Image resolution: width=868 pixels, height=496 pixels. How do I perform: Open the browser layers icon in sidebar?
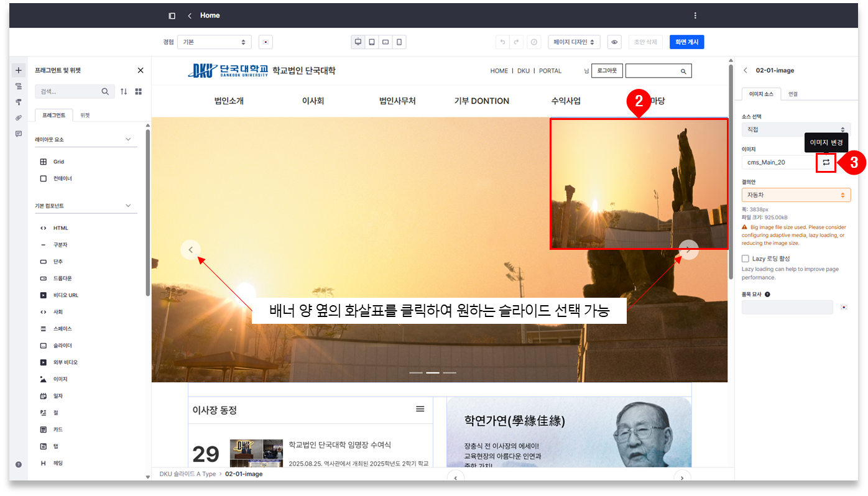pyautogui.click(x=18, y=86)
